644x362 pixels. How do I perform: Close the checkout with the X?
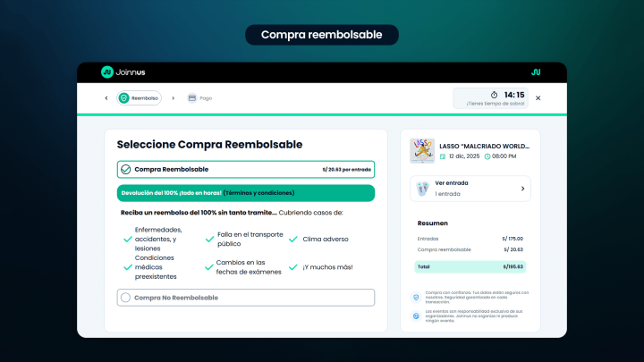(x=538, y=98)
